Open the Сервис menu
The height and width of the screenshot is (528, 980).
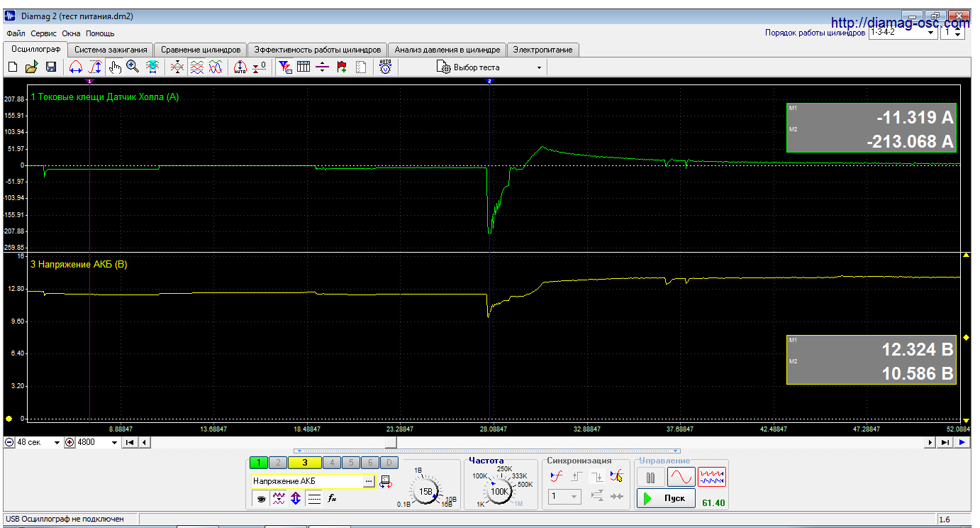pos(44,33)
